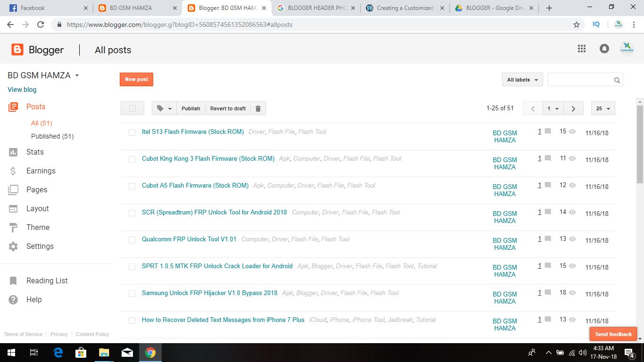Screen dimensions: 644x362
Task: Select the Cubot A5 Flash Firmware checkbox
Action: tap(132, 186)
